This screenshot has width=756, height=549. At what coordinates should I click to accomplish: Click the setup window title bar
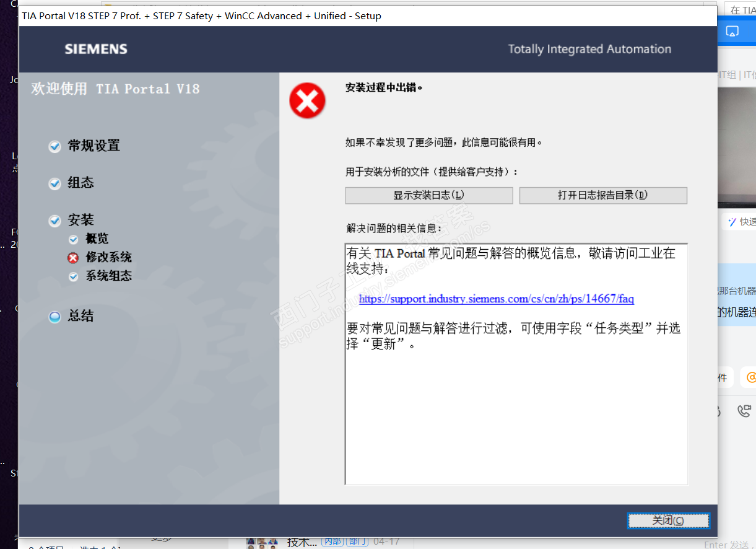coord(368,15)
